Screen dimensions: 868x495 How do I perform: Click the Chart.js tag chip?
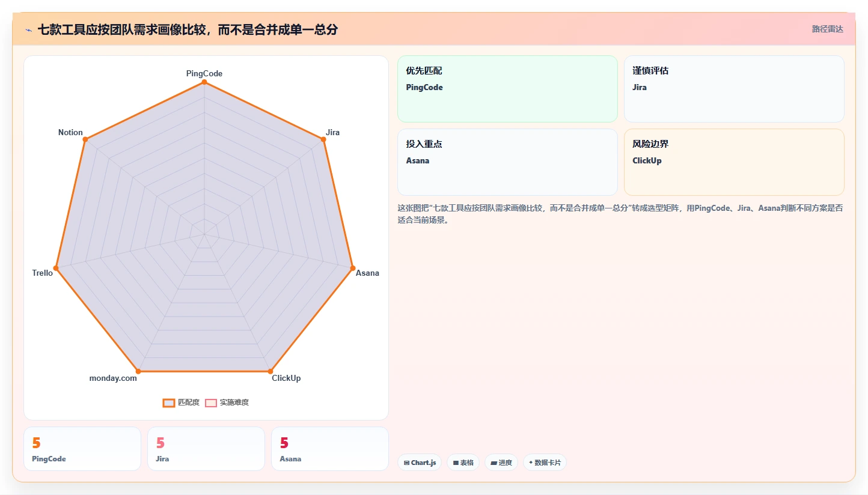pos(420,463)
